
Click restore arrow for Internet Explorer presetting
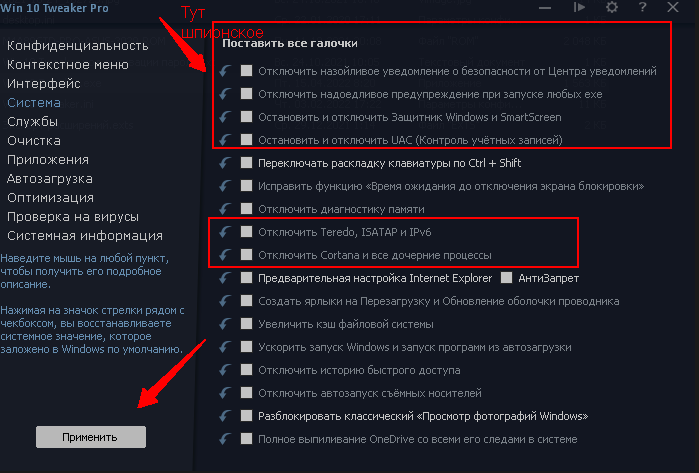[226, 278]
